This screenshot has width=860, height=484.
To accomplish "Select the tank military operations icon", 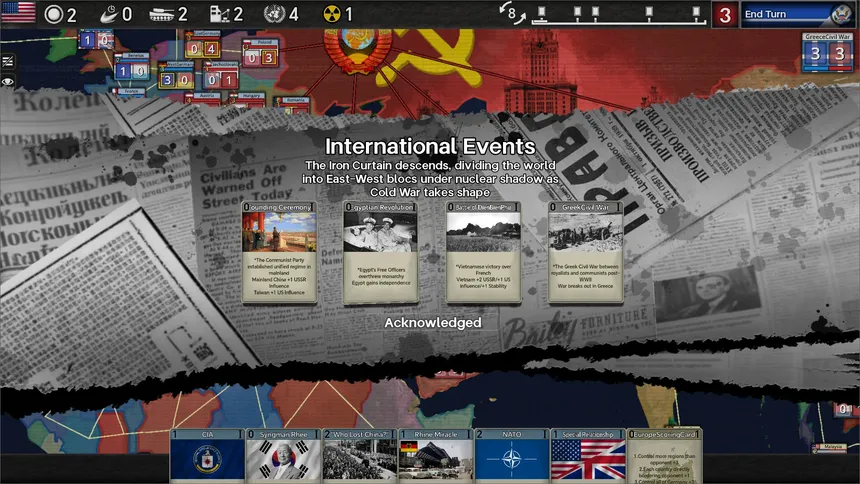I will 162,14.
